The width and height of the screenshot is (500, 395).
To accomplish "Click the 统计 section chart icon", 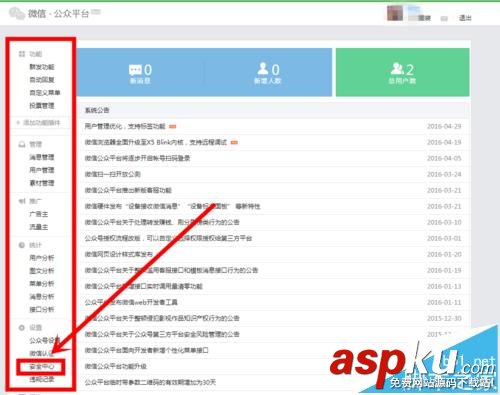I will (22, 245).
